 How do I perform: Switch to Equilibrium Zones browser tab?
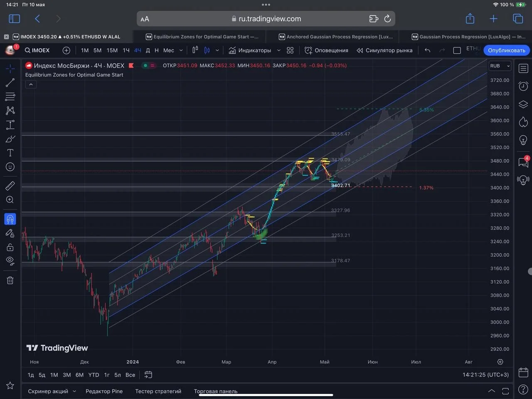[x=202, y=37]
